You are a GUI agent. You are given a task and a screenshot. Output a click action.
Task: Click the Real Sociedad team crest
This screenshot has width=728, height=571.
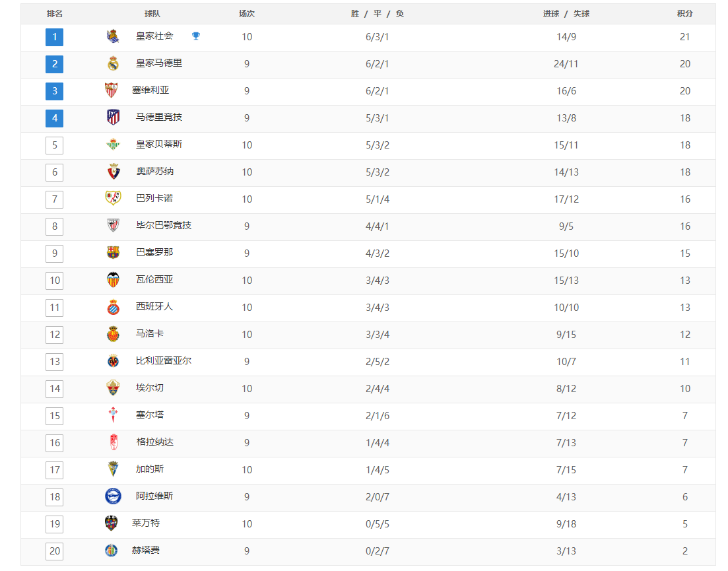(113, 36)
